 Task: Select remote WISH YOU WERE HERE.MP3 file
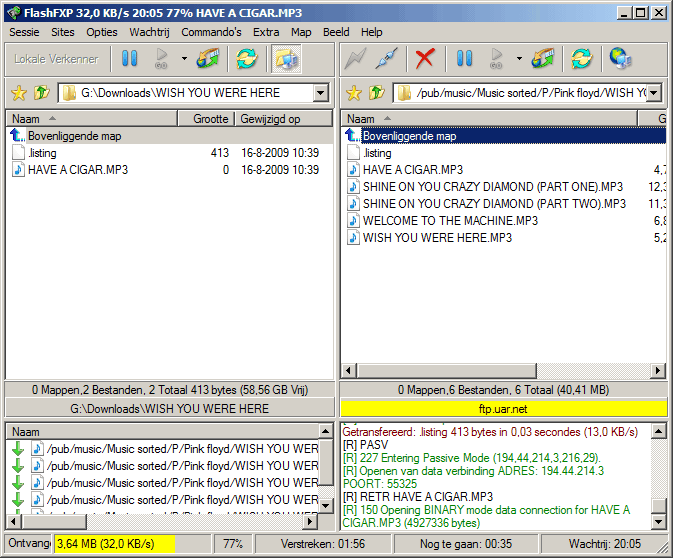504,238
